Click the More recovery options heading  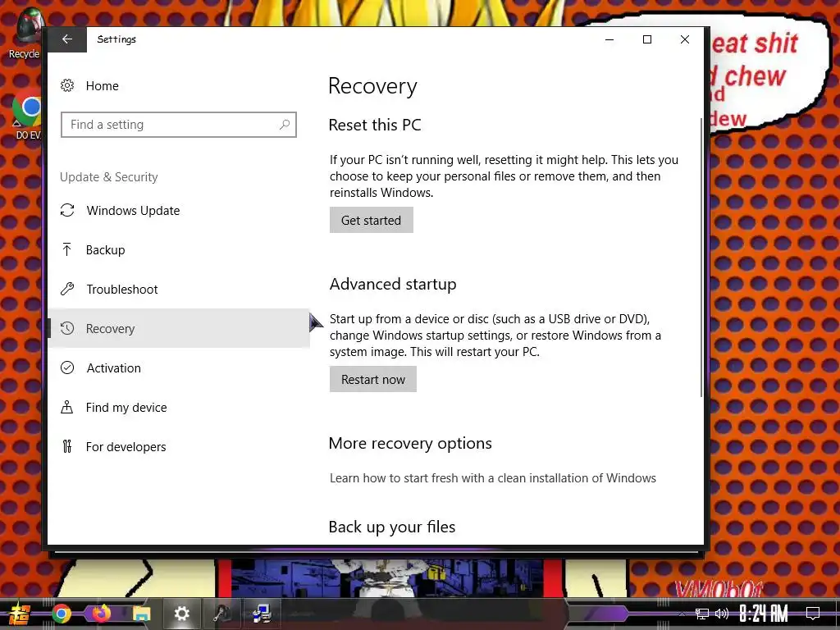(x=410, y=444)
